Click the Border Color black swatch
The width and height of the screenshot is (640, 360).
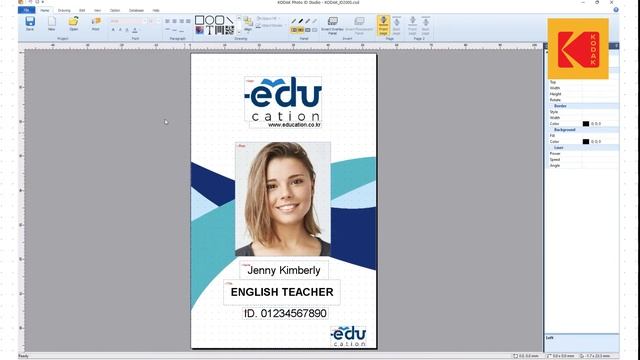click(586, 124)
